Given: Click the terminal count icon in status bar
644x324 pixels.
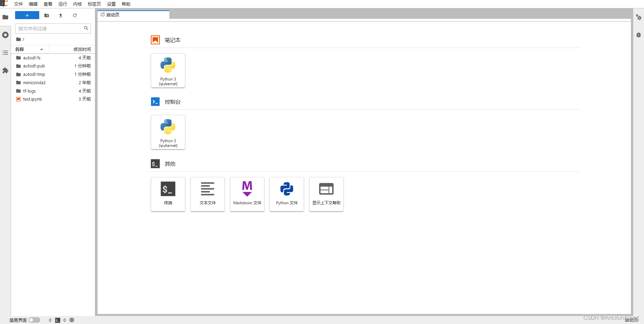Looking at the screenshot, I should pyautogui.click(x=58, y=320).
